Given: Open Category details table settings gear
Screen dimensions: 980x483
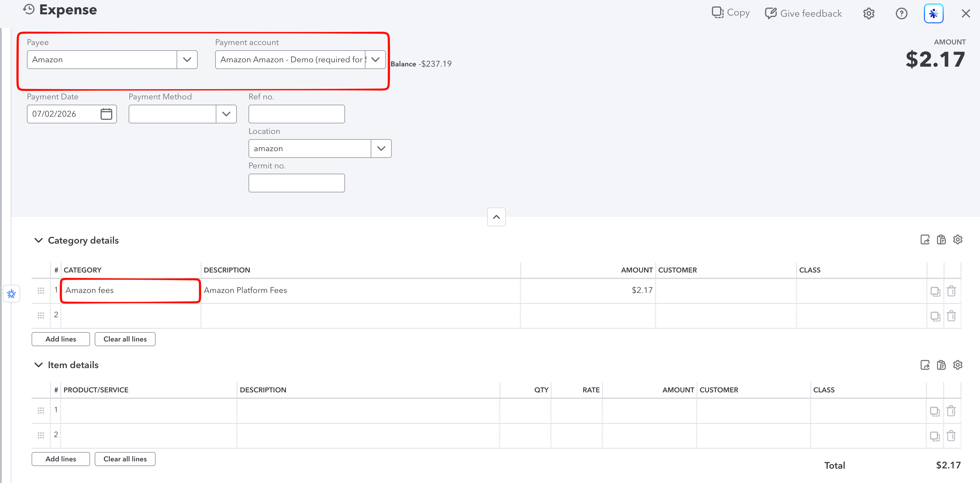Looking at the screenshot, I should (957, 239).
